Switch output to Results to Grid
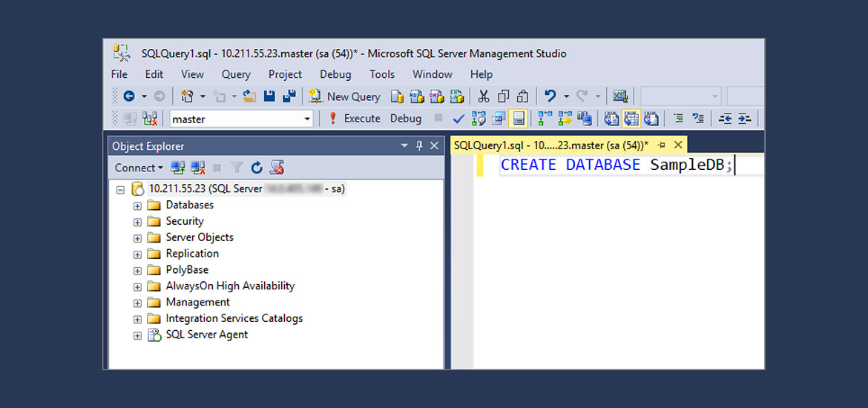Image resolution: width=868 pixels, height=408 pixels. [x=631, y=119]
